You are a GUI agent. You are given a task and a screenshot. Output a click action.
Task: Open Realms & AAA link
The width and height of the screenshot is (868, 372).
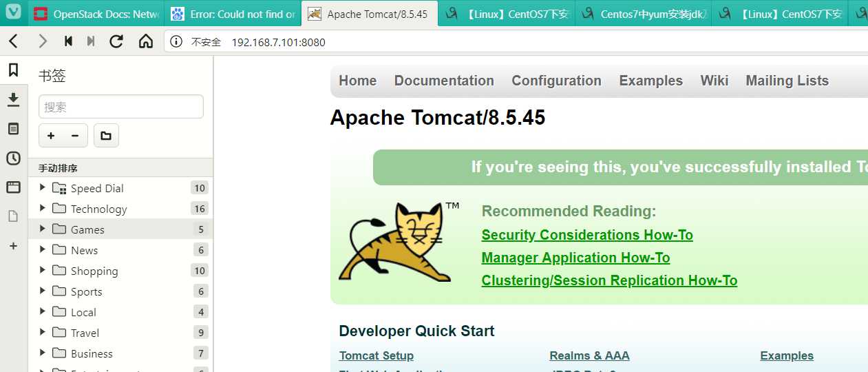click(589, 355)
